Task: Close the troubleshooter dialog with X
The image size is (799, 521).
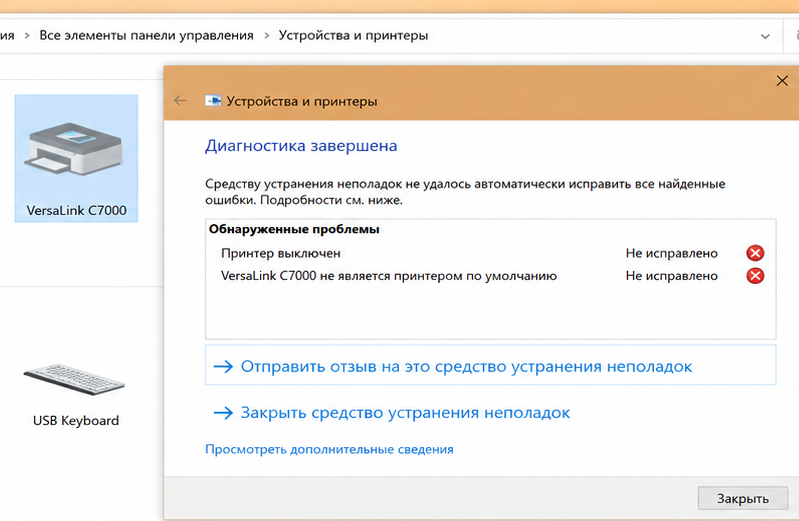Action: click(782, 81)
